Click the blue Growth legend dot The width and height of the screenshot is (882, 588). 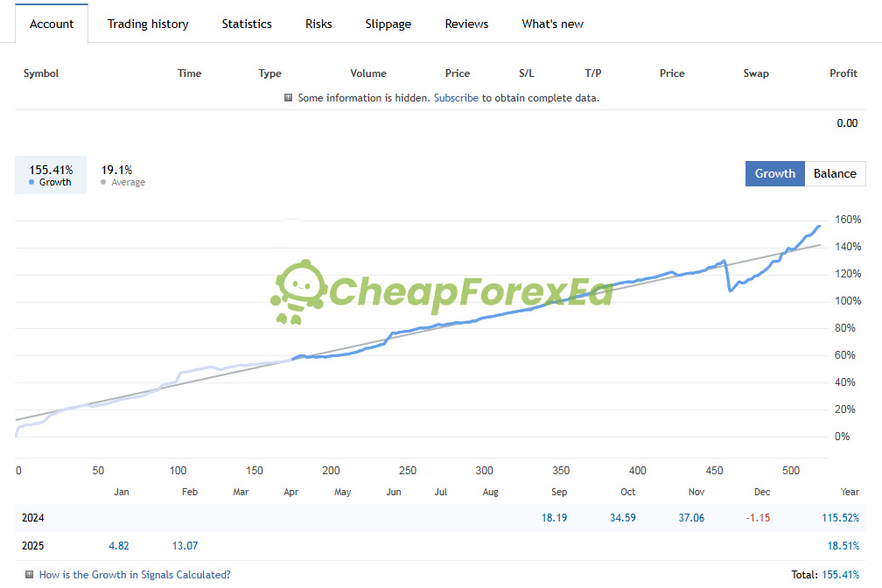[31, 182]
